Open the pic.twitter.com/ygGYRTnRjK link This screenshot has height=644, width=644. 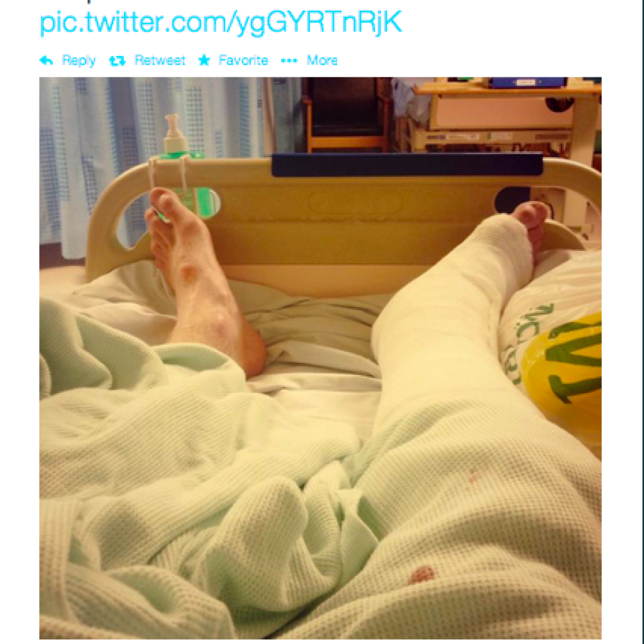pos(221,23)
